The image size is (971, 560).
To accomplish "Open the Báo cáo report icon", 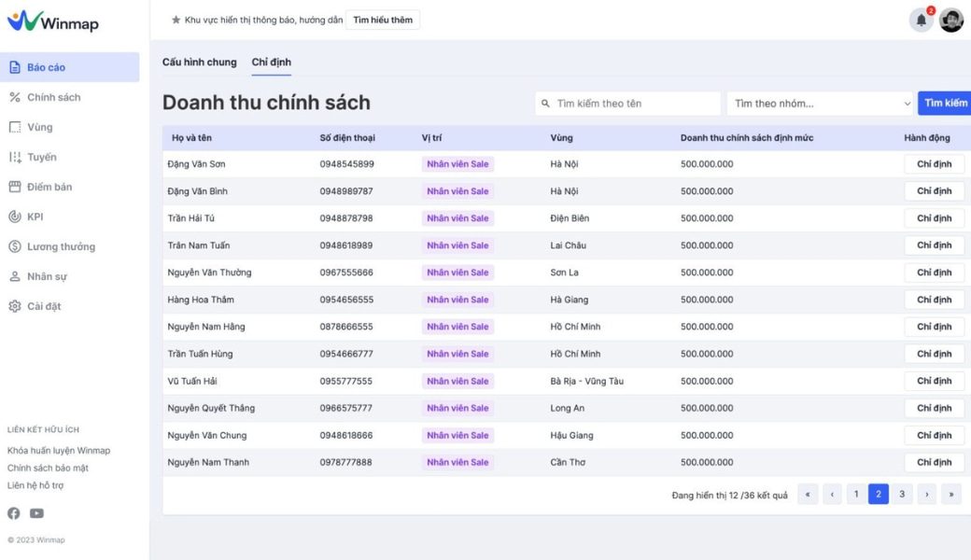I will point(15,67).
